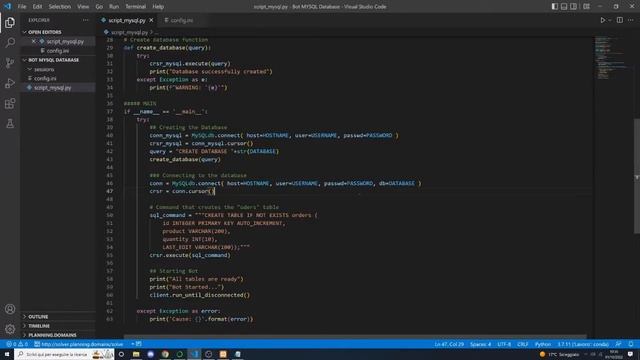Click the Visual Studio Code logo icon
640x360 pixels.
7,7
